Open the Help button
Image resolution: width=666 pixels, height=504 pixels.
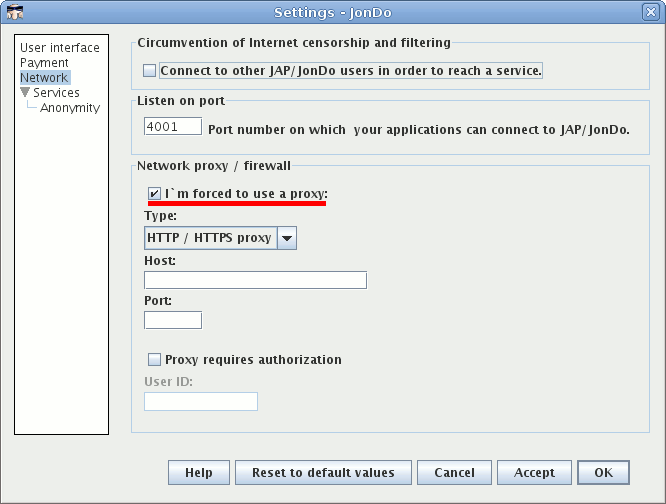(x=199, y=473)
